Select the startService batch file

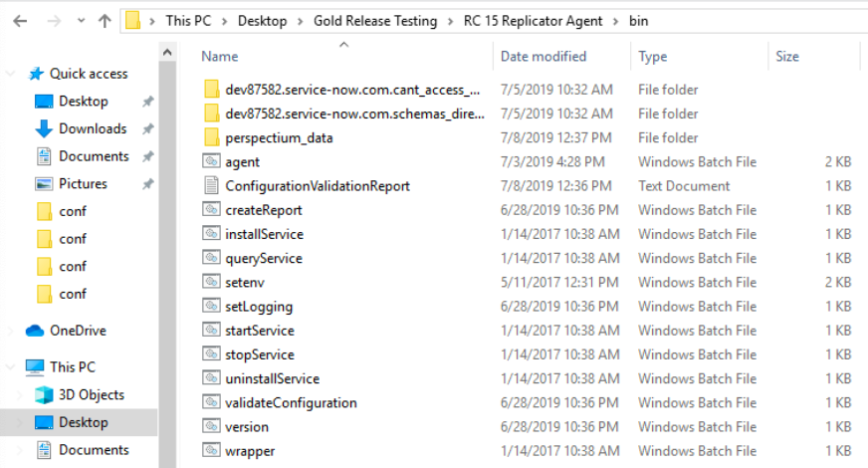pyautogui.click(x=259, y=331)
